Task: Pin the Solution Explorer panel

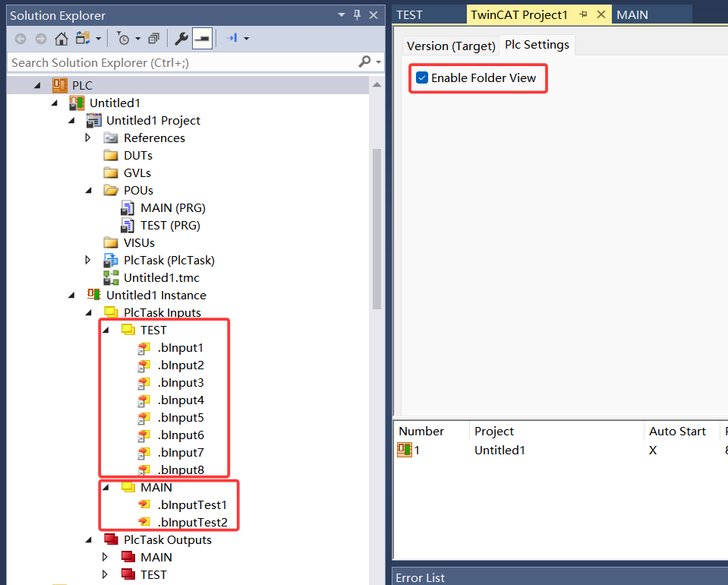Action: click(357, 15)
